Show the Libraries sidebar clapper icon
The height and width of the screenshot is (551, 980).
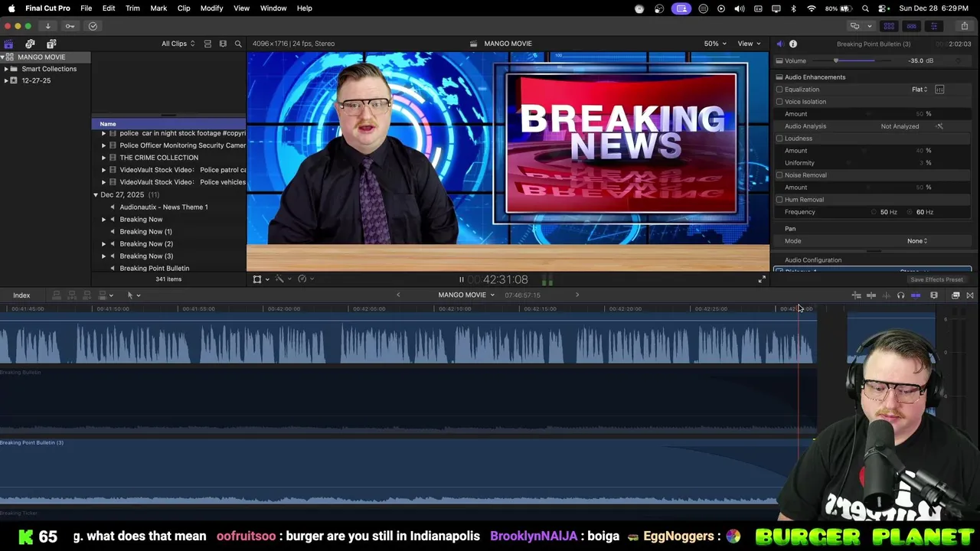point(8,44)
